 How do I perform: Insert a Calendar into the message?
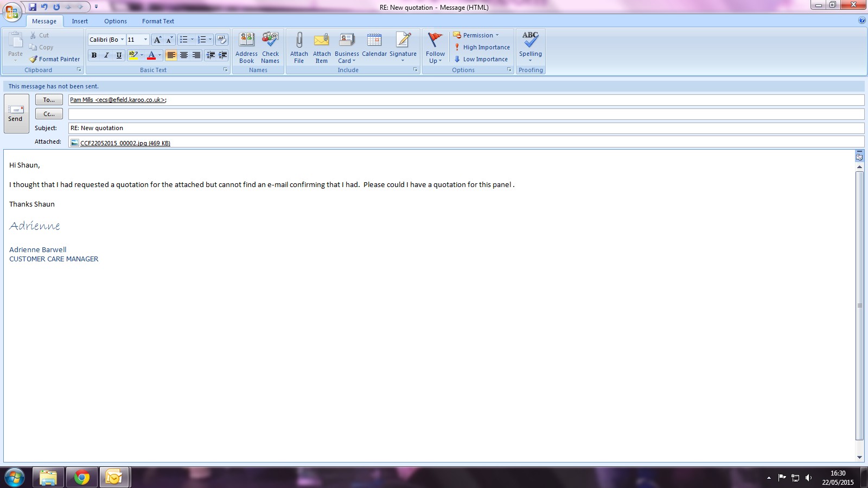pyautogui.click(x=374, y=46)
